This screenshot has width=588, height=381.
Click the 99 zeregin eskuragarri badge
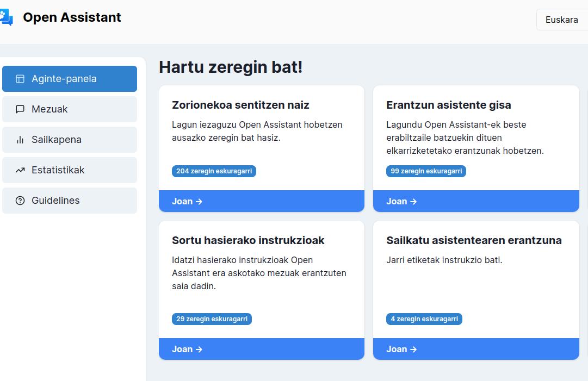(426, 171)
